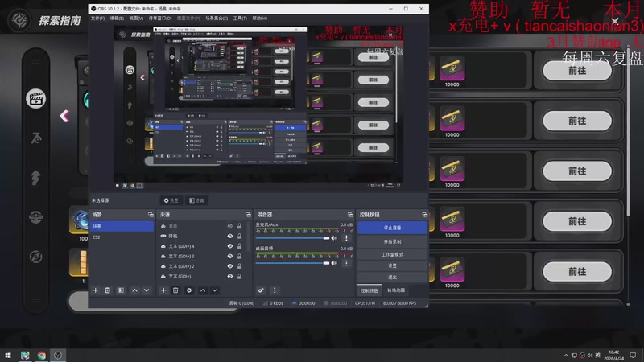Image resolution: width=644 pixels, height=362 pixels.
Task: Open the 工具(T) menu in OBS
Action: [240, 18]
